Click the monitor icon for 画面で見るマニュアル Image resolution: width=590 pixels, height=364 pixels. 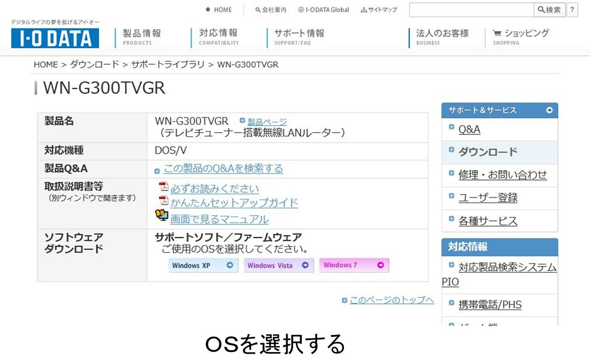pyautogui.click(x=161, y=216)
